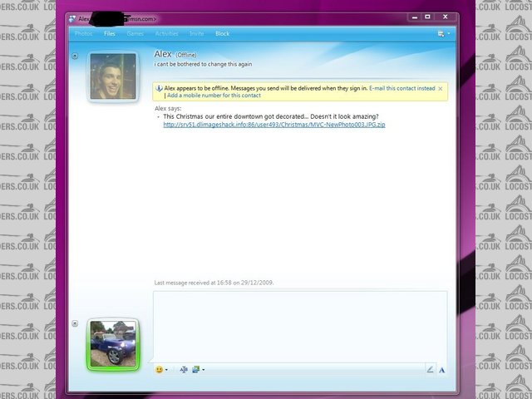Open the font settings 'A' icon

tap(441, 369)
